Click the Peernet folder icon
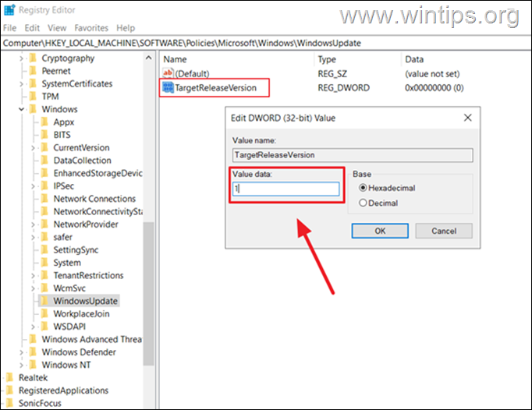This screenshot has width=532, height=410. pyautogui.click(x=33, y=71)
